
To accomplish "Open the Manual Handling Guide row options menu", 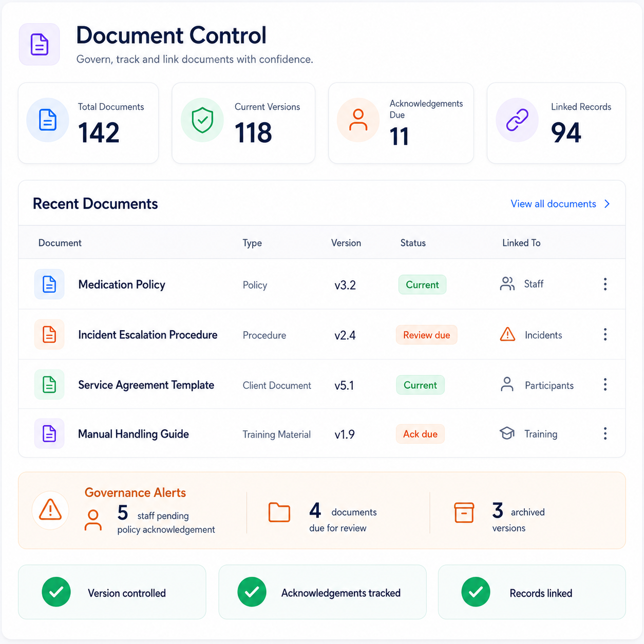I will pyautogui.click(x=605, y=433).
